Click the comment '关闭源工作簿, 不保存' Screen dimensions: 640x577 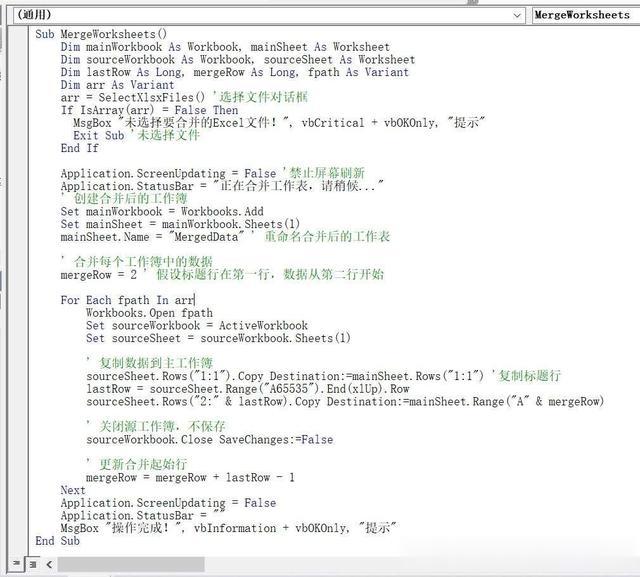point(162,426)
